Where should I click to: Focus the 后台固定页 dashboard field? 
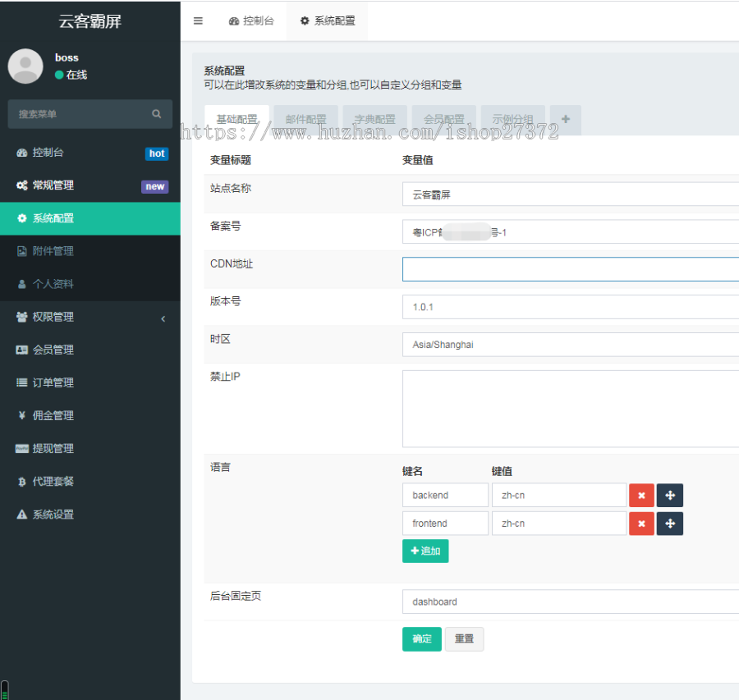571,602
